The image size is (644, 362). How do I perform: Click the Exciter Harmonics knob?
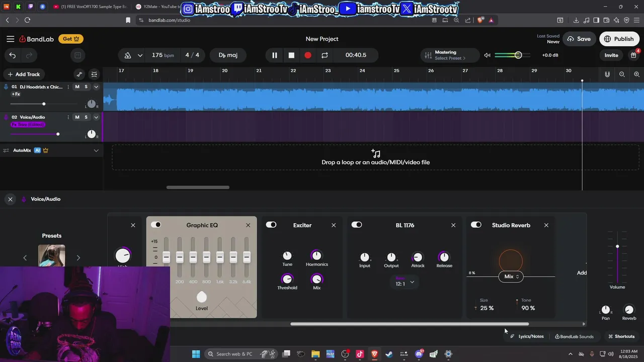tap(316, 255)
